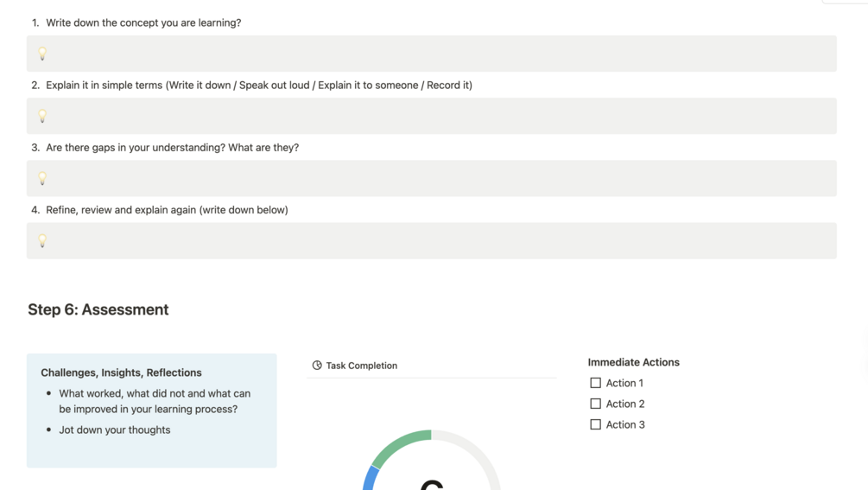868x490 pixels.
Task: Check the Action 1 checkbox
Action: pyautogui.click(x=595, y=383)
